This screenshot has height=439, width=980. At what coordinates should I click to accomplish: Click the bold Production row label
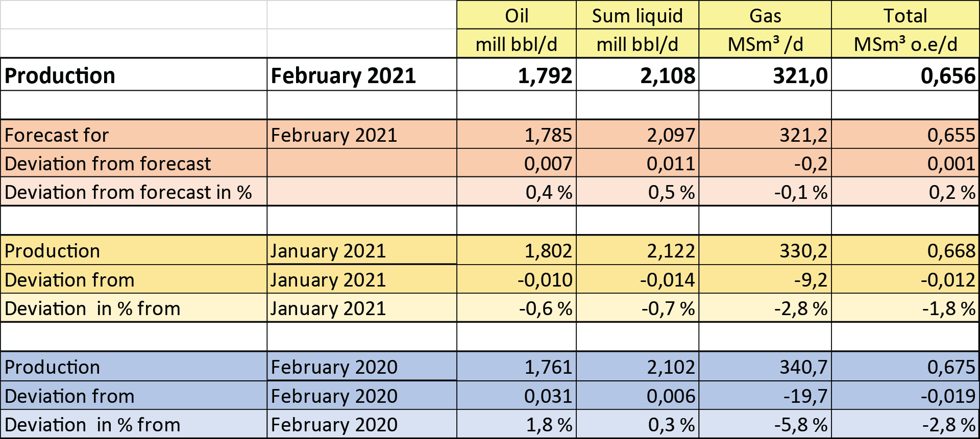click(134, 75)
